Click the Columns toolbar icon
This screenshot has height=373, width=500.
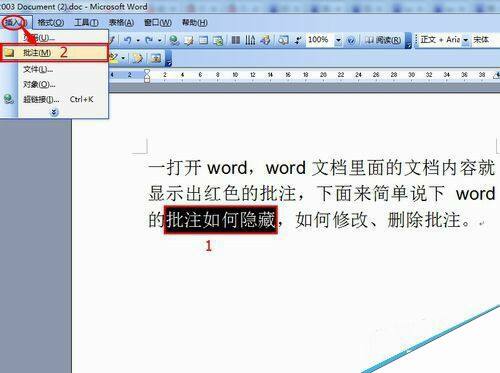point(236,40)
